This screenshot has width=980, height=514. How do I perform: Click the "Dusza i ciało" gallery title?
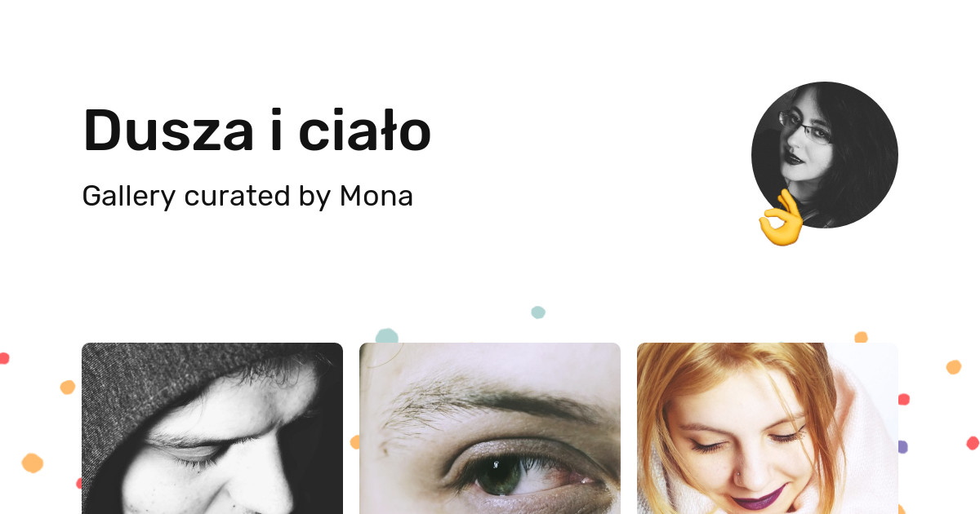click(x=256, y=131)
